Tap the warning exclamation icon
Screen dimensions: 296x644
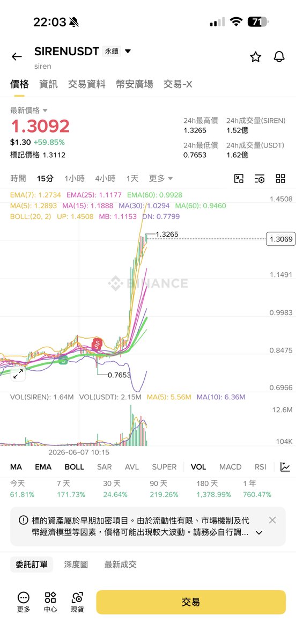(x=23, y=520)
